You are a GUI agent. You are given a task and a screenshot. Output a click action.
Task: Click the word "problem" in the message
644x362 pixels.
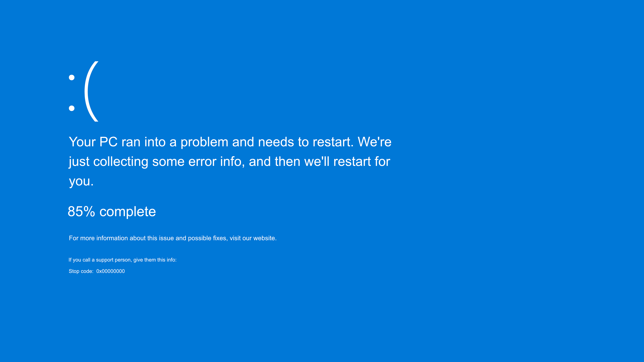204,142
